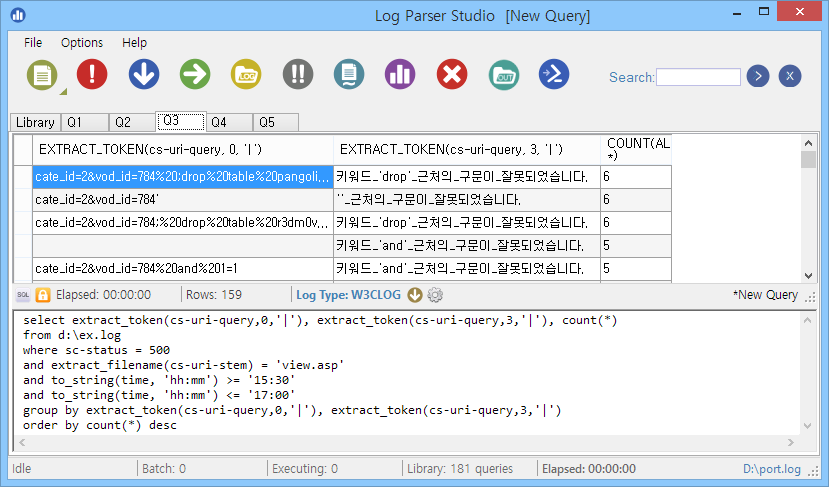829x487 pixels.
Task: Switch to the Q4 tab
Action: pos(229,122)
